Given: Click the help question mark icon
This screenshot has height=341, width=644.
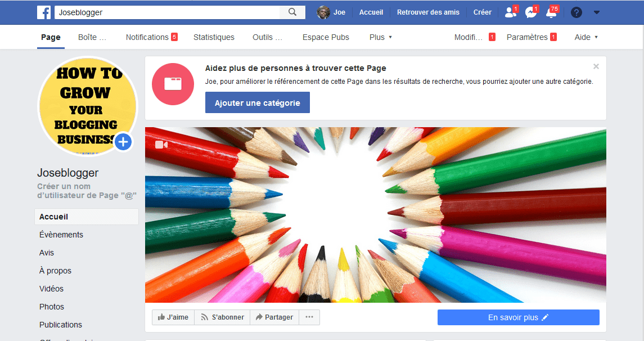Looking at the screenshot, I should [577, 12].
